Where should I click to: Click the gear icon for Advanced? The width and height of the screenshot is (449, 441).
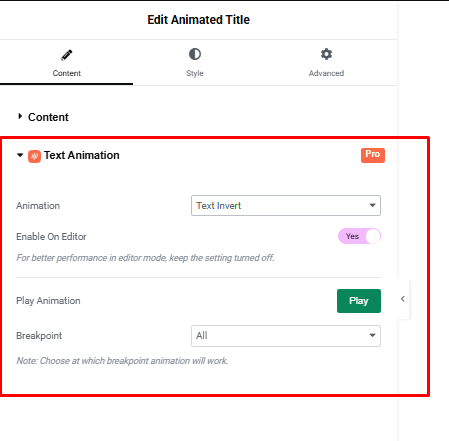(x=326, y=54)
